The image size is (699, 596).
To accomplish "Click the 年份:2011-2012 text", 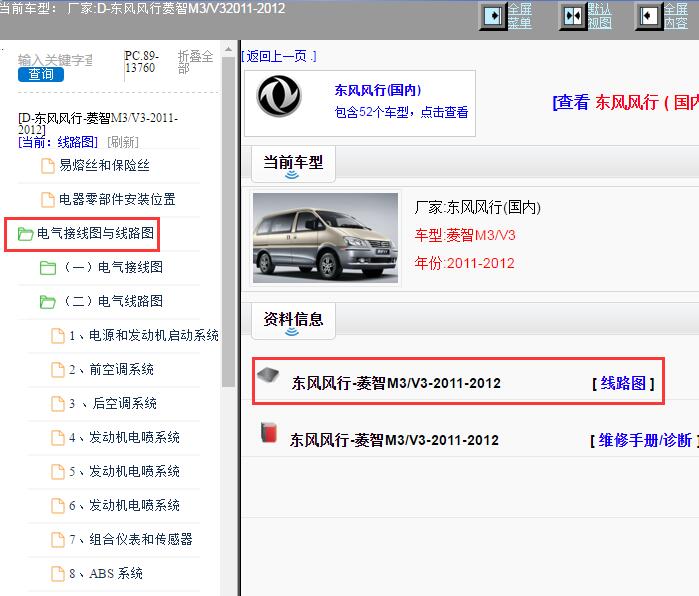I will tap(465, 263).
